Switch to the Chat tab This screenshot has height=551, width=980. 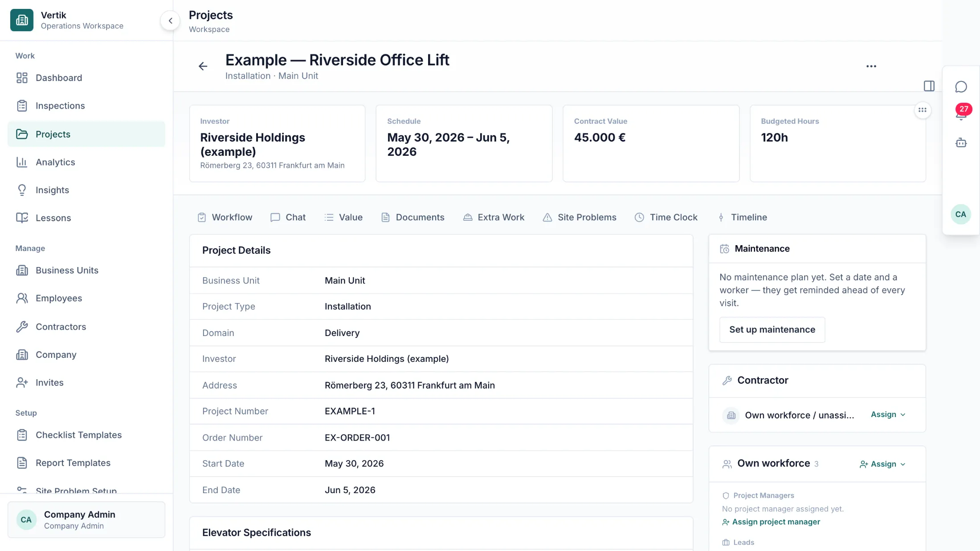[x=288, y=217]
